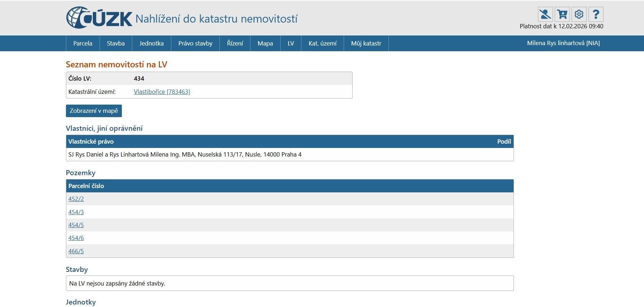Open the Právo stavby menu item
The image size is (644, 307).
coord(195,43)
